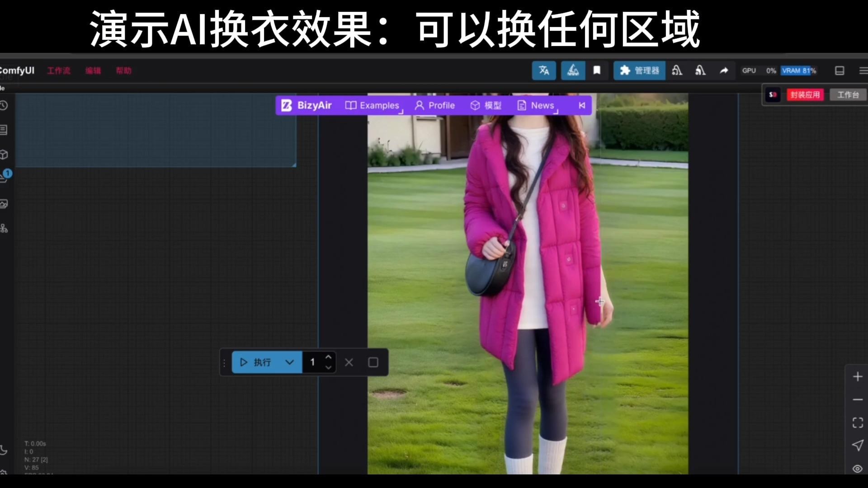Image resolution: width=868 pixels, height=488 pixels.
Task: Toggle link visibility with the eye icon
Action: (858, 469)
